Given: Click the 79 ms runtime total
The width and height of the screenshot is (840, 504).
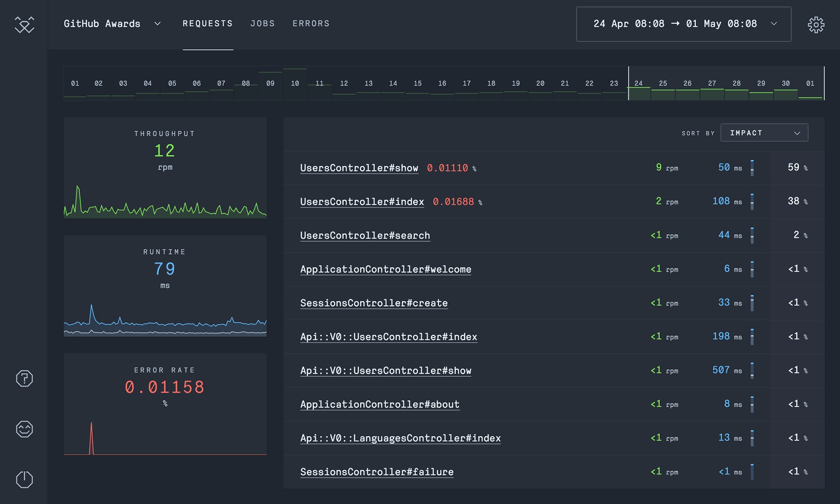Looking at the screenshot, I should pyautogui.click(x=165, y=269).
